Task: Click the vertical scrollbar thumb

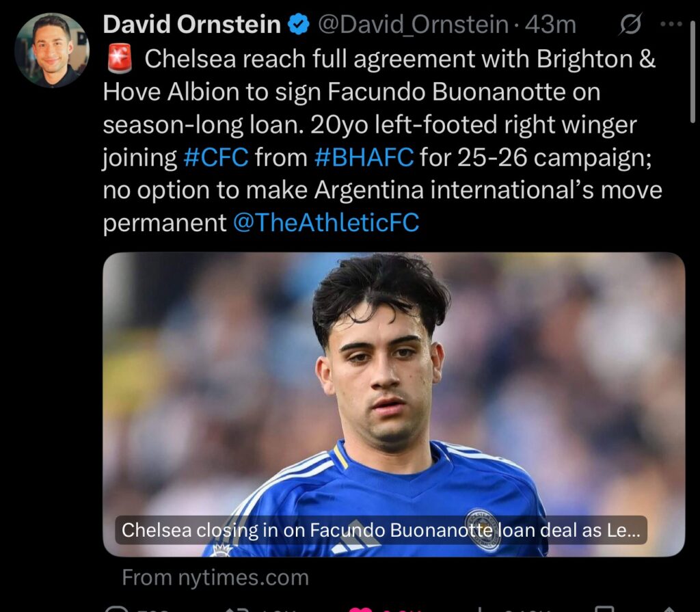Action: [x=693, y=72]
